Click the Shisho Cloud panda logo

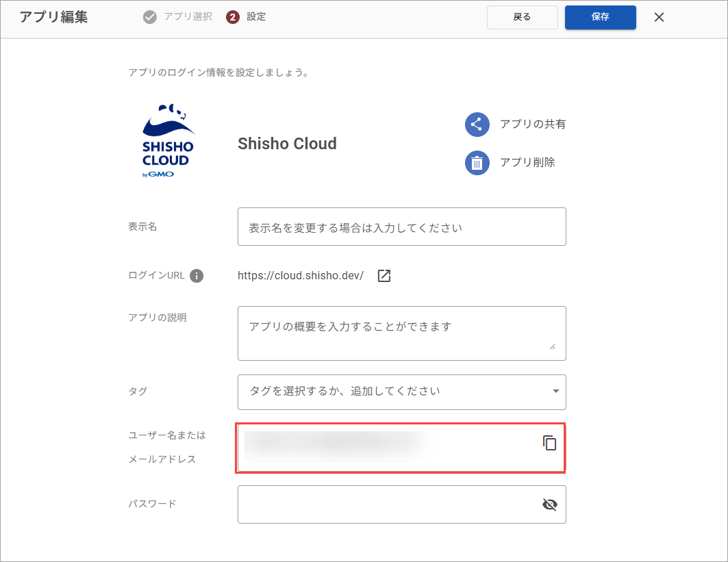coord(168,140)
